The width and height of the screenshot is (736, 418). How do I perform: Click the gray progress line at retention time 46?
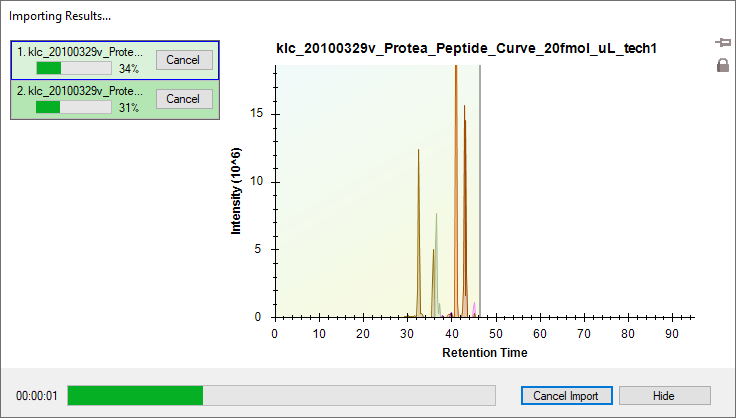[x=480, y=191]
